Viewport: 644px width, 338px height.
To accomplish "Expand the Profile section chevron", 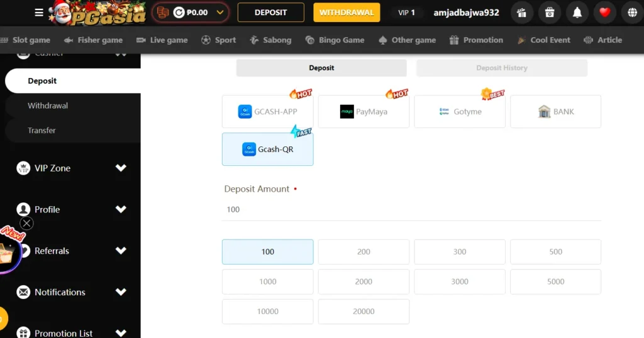I will [121, 209].
